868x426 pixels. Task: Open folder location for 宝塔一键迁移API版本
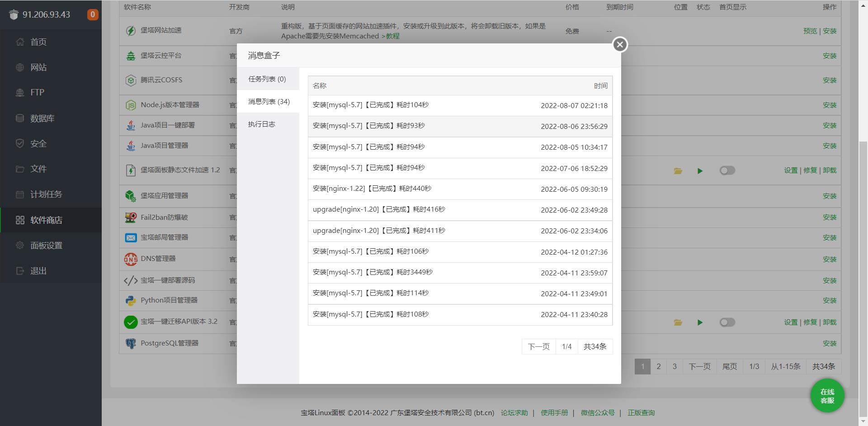click(678, 322)
